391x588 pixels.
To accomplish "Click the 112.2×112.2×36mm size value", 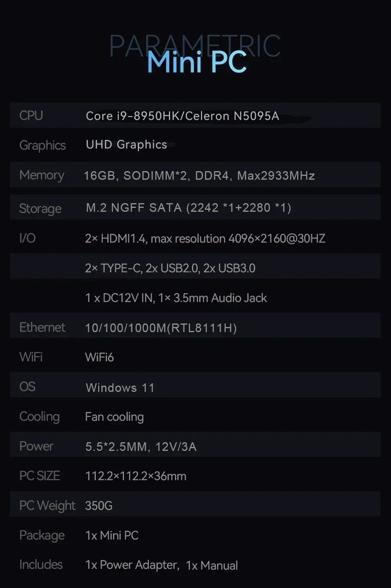I will [135, 476].
